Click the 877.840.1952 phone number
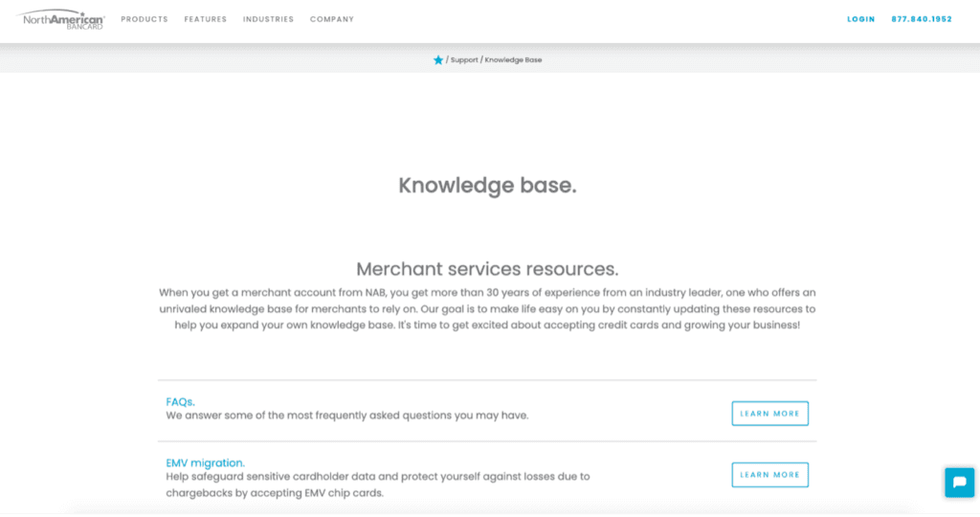980x517 pixels. coord(922,19)
